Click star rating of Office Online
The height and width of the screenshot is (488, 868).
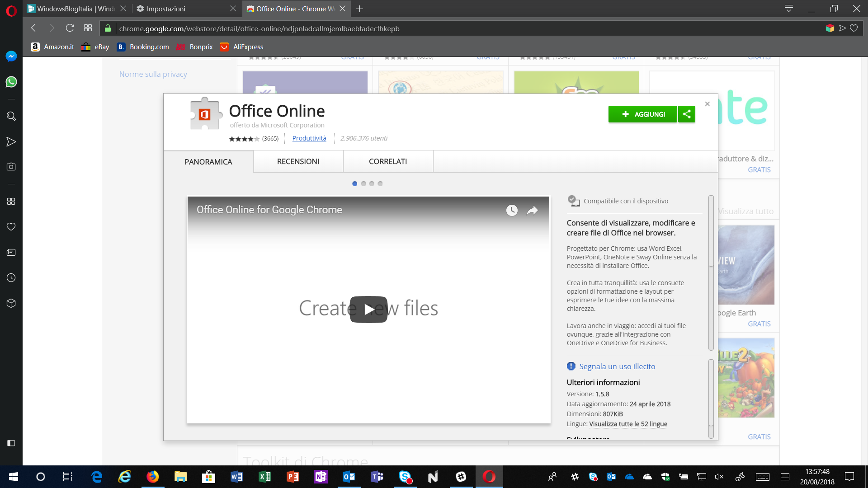click(244, 139)
